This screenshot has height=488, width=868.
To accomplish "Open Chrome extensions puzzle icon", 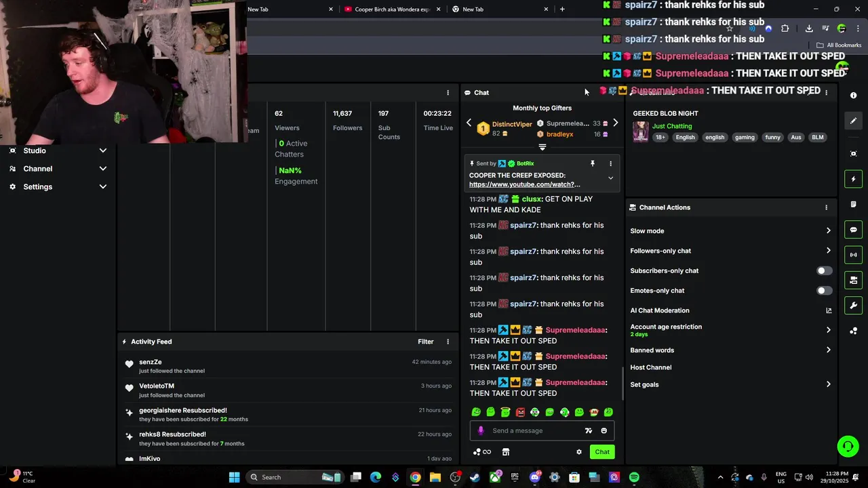I will [785, 28].
